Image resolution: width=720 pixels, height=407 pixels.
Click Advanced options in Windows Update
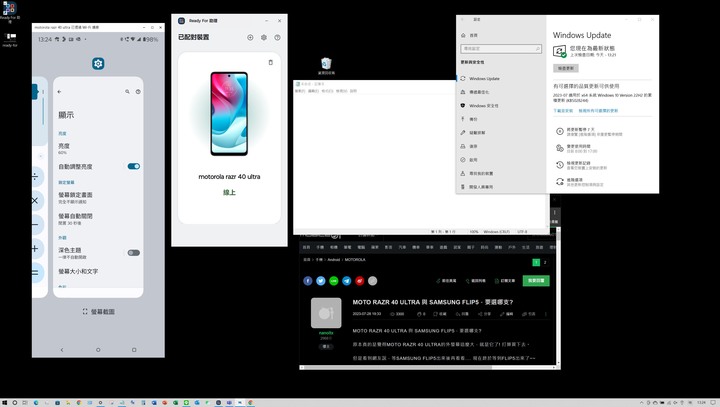pyautogui.click(x=579, y=182)
